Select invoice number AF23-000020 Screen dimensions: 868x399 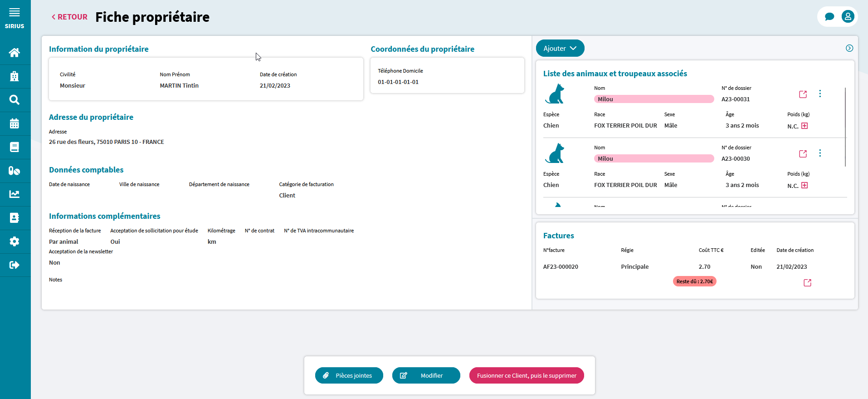tap(561, 267)
